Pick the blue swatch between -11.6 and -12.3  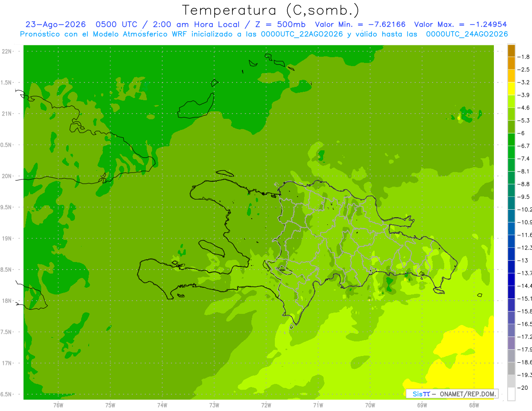click(511, 242)
